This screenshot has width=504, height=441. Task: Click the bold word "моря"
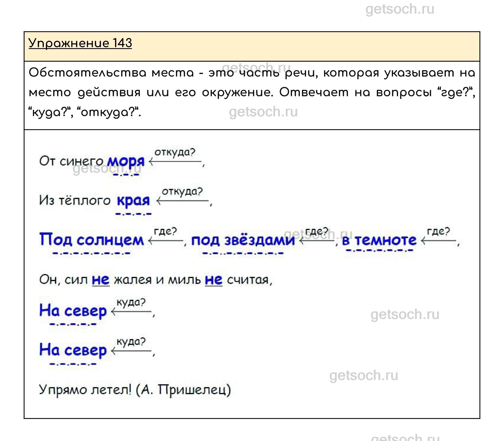coord(126,162)
